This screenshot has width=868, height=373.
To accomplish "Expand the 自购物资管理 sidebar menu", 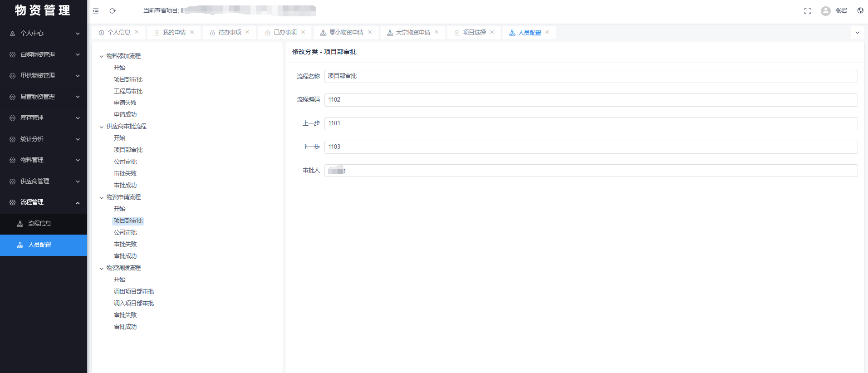I will coord(44,54).
